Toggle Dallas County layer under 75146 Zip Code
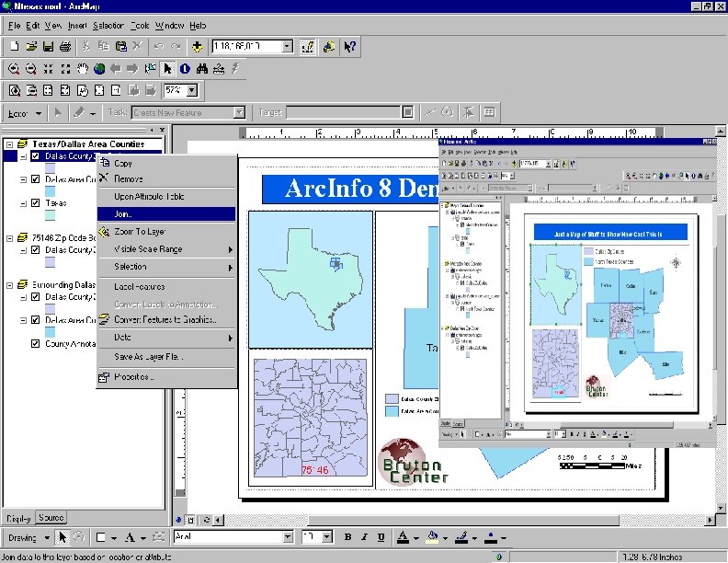 pyautogui.click(x=35, y=250)
